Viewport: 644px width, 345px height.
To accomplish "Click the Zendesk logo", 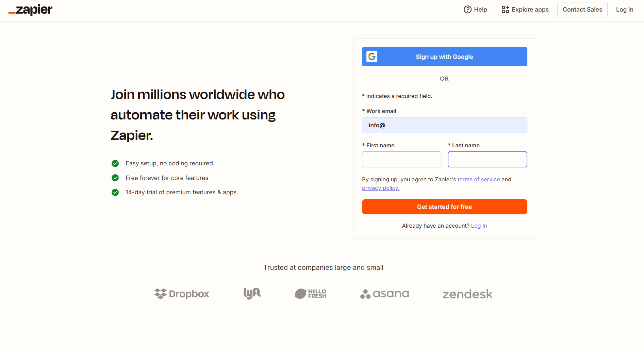I will click(x=467, y=294).
